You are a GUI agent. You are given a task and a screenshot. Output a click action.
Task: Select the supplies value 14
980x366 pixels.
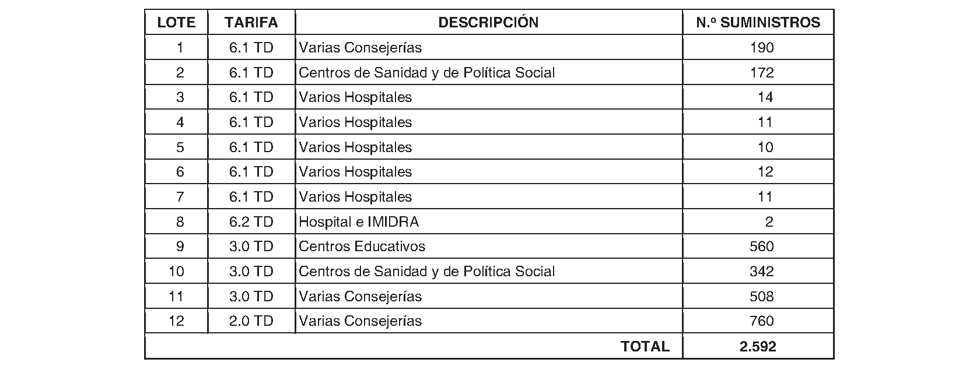pos(765,97)
